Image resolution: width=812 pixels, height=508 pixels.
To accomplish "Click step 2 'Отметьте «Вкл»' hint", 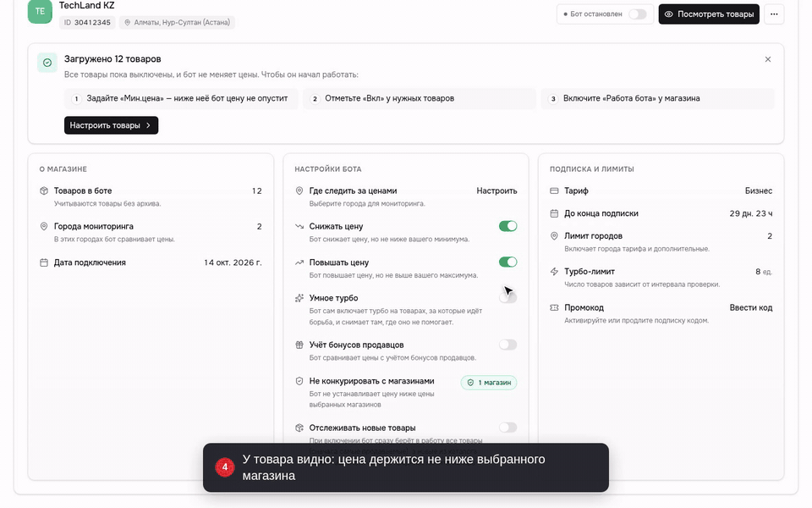I will 420,98.
